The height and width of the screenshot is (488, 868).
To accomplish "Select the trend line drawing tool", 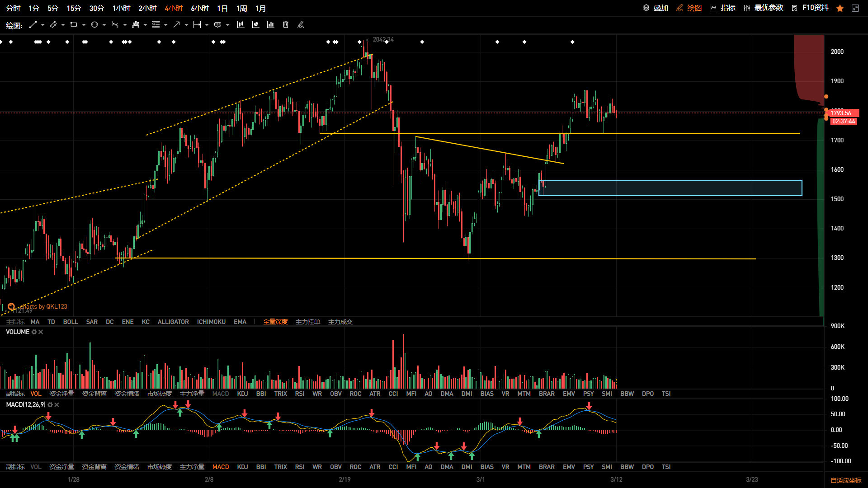I will click(x=33, y=25).
